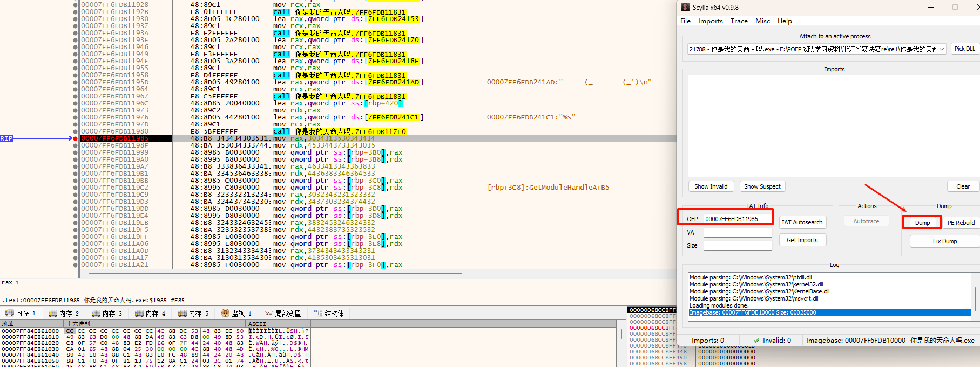Click the GetModuleHandleA+B5 comment
Viewport: 980px width, 367px height.
coord(548,188)
